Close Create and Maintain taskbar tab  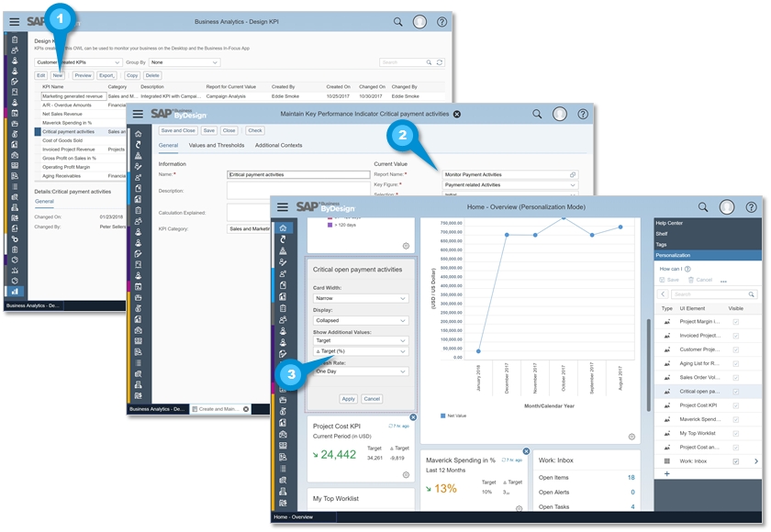coord(246,409)
